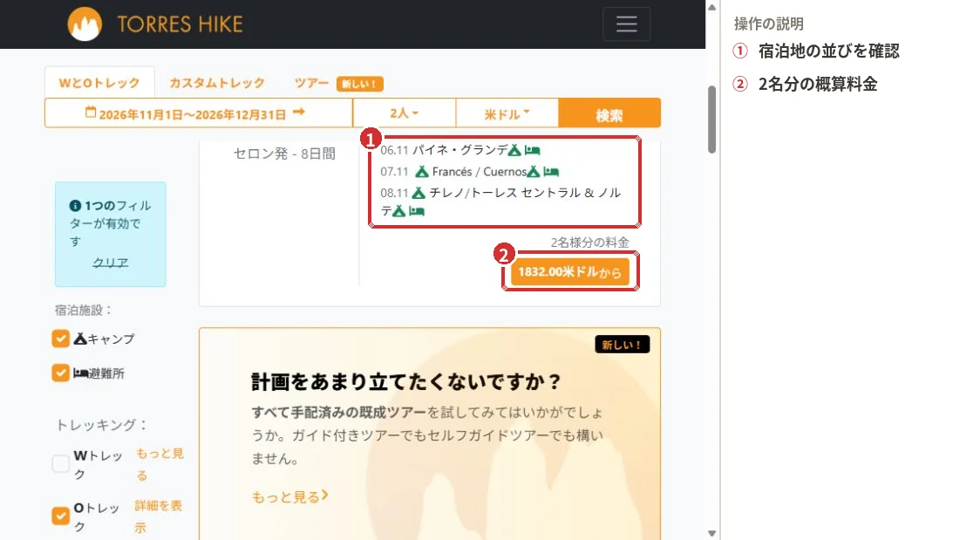Click the arrow icon after date range

point(299,112)
